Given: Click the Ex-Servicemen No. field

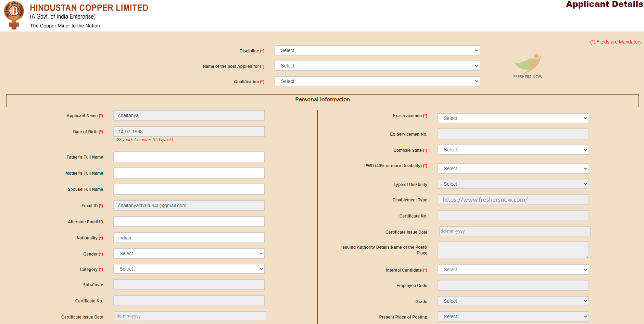Looking at the screenshot, I should [x=513, y=134].
